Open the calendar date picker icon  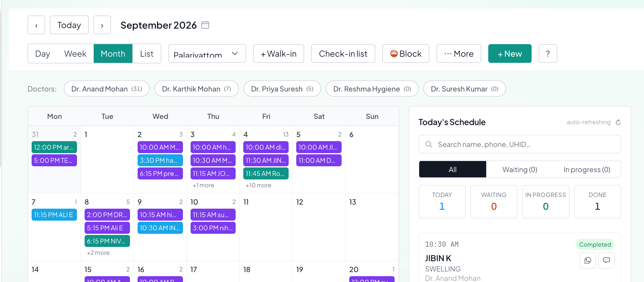[205, 25]
